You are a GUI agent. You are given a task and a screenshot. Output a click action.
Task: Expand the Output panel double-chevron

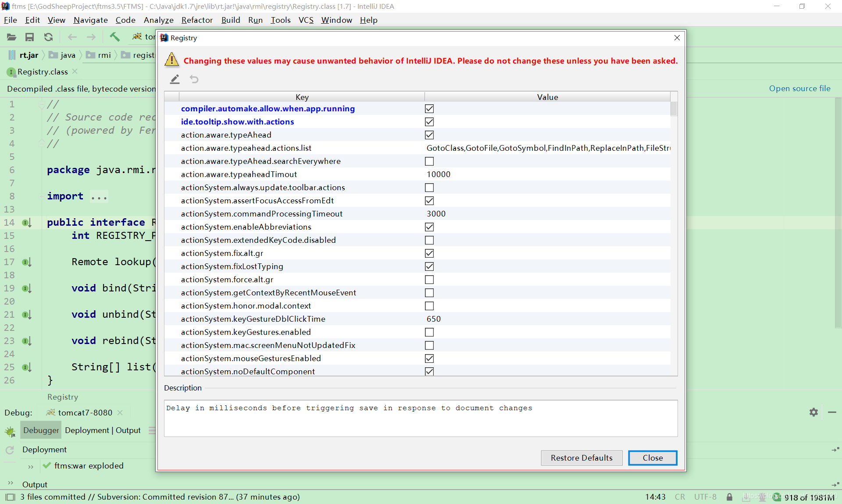(x=11, y=483)
